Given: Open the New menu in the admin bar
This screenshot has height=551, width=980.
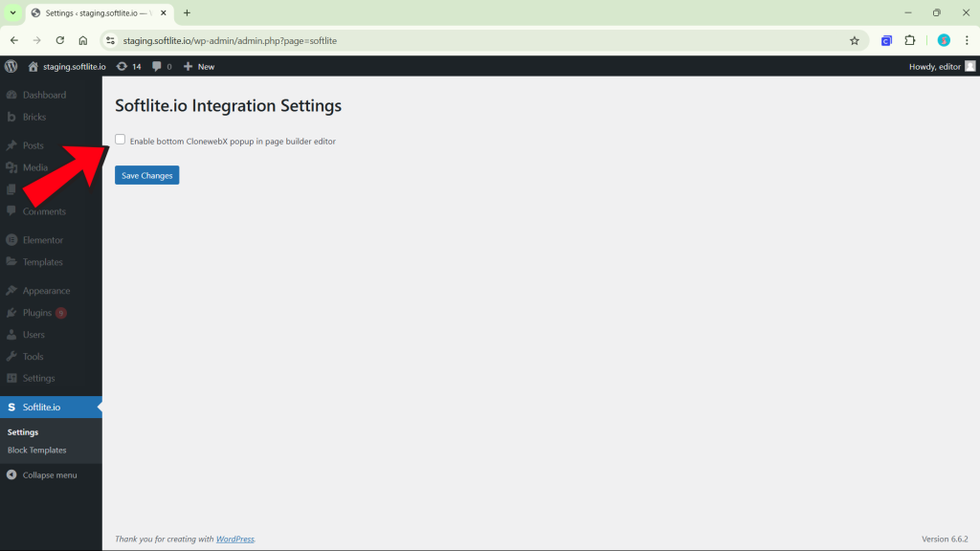Looking at the screenshot, I should 198,66.
